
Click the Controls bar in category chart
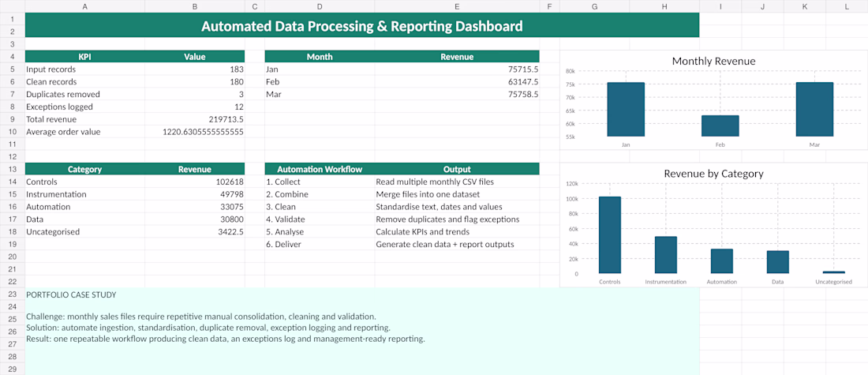609,234
